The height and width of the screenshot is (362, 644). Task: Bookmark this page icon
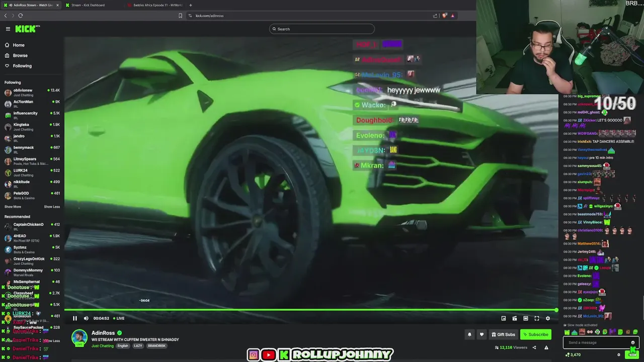[180, 16]
